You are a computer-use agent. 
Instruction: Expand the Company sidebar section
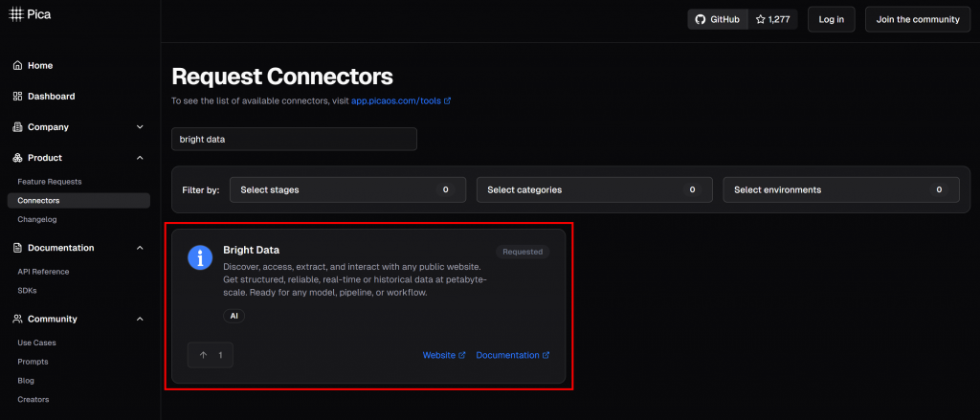coord(140,127)
